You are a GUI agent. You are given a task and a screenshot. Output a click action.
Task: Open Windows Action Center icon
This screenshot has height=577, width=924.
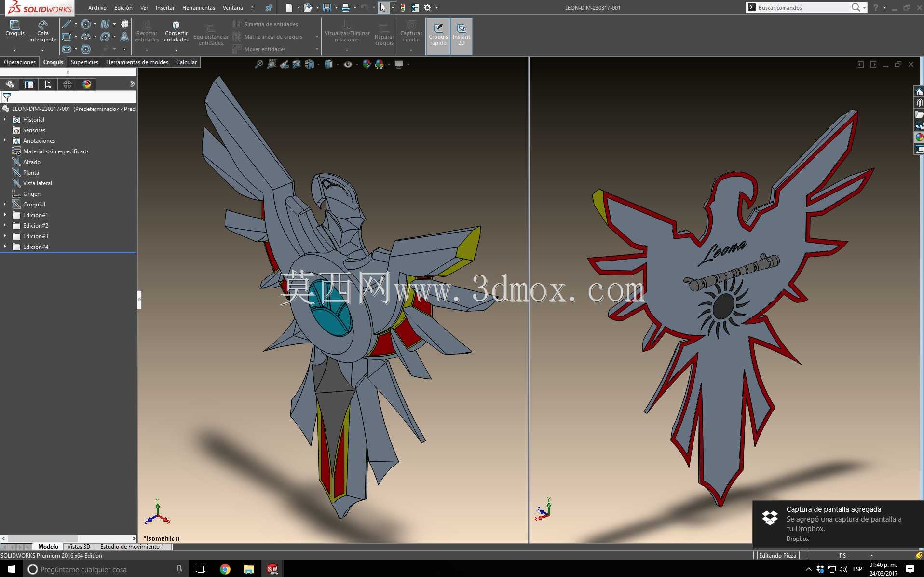pyautogui.click(x=910, y=569)
